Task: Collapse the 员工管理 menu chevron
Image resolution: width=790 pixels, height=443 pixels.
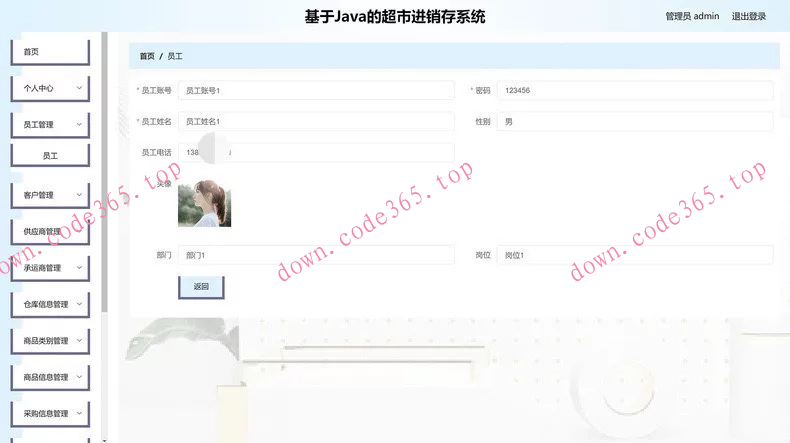Action: click(x=79, y=124)
